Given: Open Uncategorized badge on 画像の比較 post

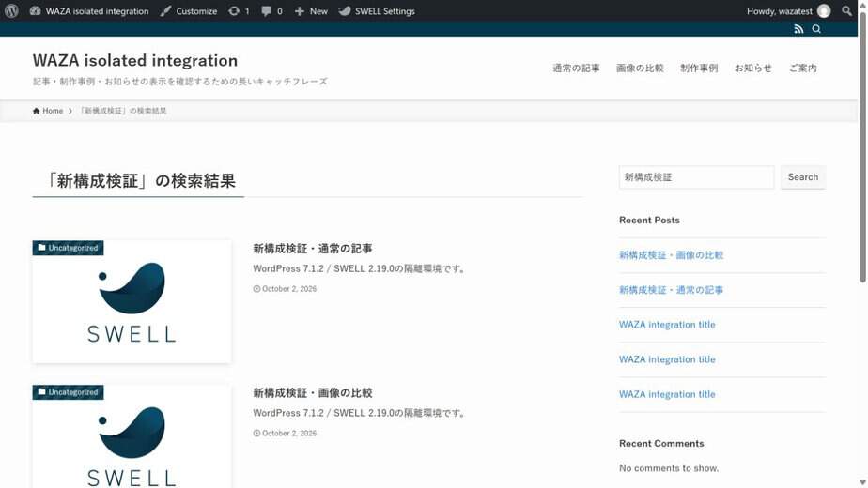Looking at the screenshot, I should [68, 392].
